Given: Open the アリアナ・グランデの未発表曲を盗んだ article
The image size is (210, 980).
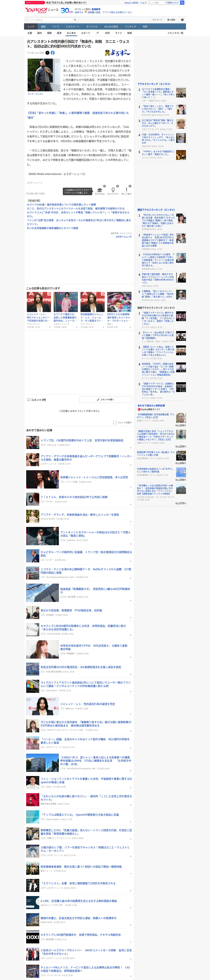Looking at the screenshot, I should pyautogui.click(x=86, y=458).
